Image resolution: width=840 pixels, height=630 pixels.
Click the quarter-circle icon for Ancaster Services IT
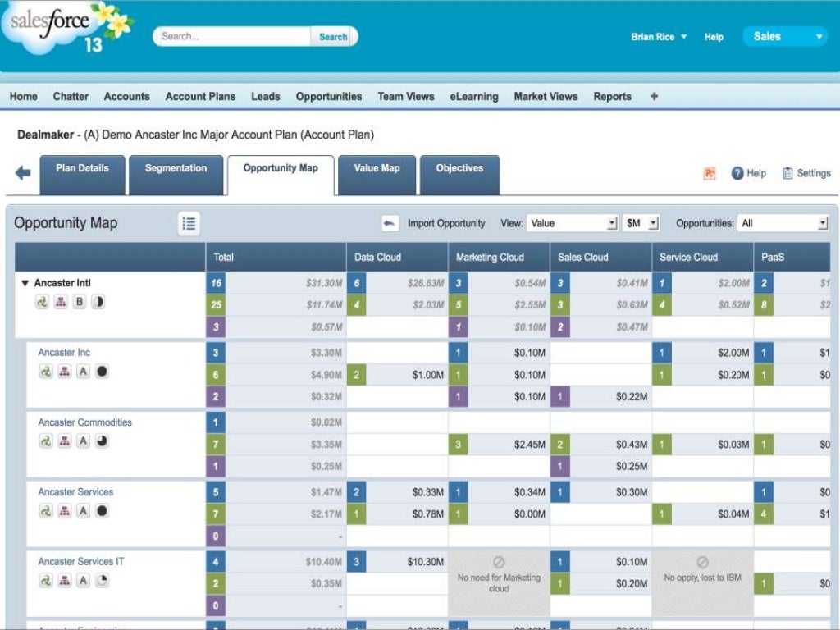point(102,580)
